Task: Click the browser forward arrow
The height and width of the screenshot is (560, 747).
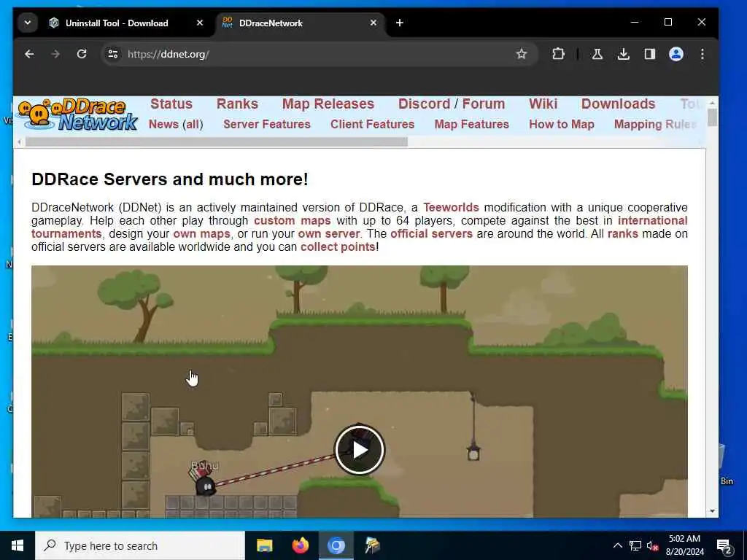Action: point(55,54)
